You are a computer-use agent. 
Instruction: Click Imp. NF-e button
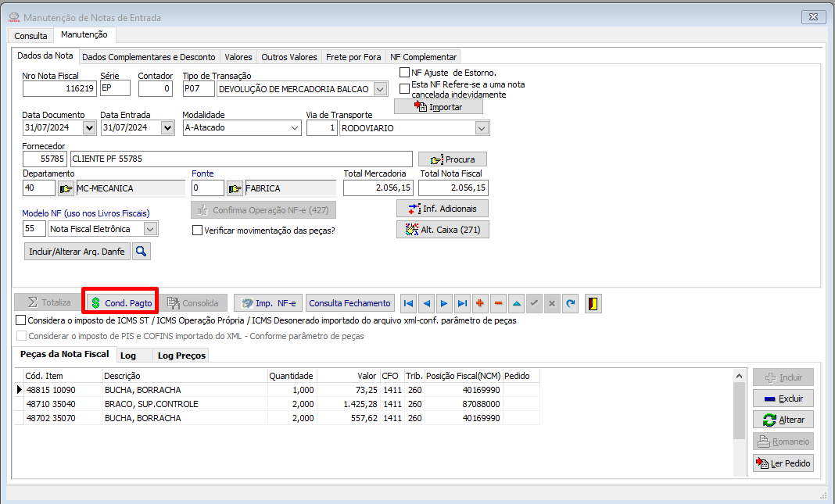[268, 303]
